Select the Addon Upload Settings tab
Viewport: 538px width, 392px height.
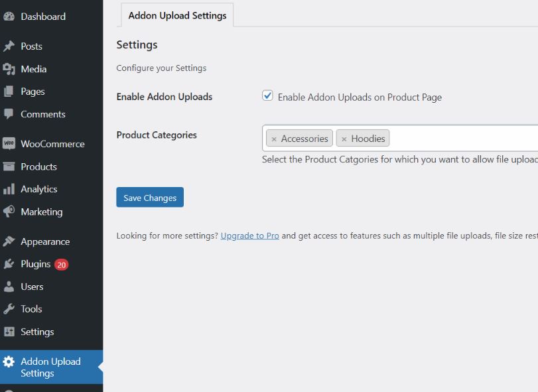click(x=177, y=15)
